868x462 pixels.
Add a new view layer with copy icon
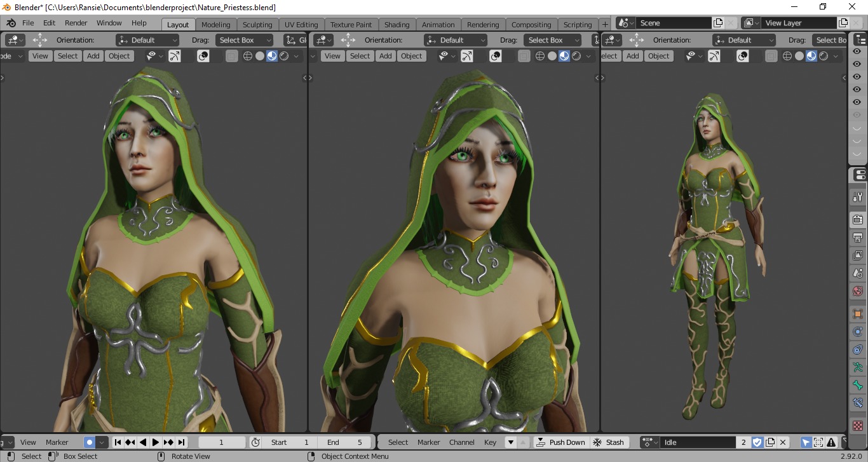843,23
